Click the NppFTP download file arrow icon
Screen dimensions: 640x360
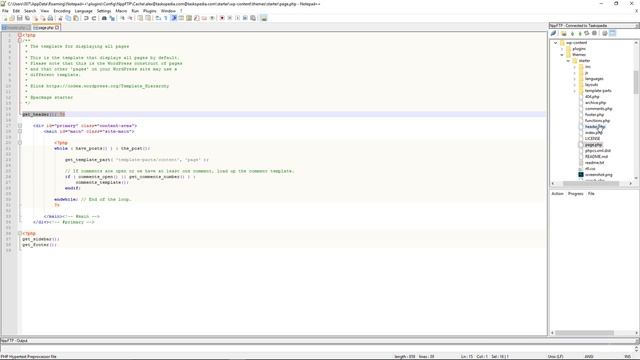click(572, 33)
